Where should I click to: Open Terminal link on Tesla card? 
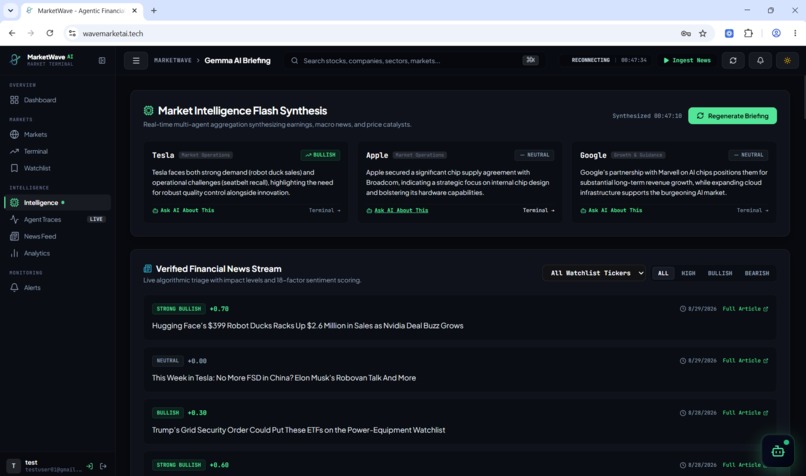[324, 210]
